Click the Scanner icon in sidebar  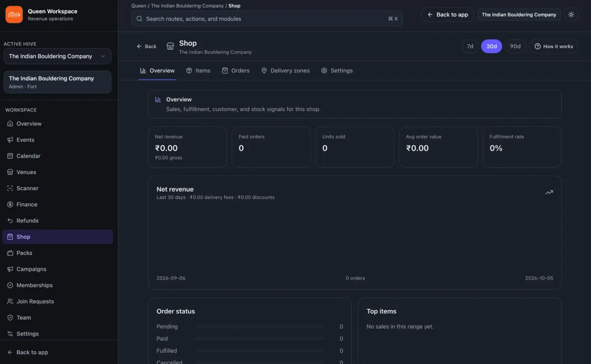[10, 188]
